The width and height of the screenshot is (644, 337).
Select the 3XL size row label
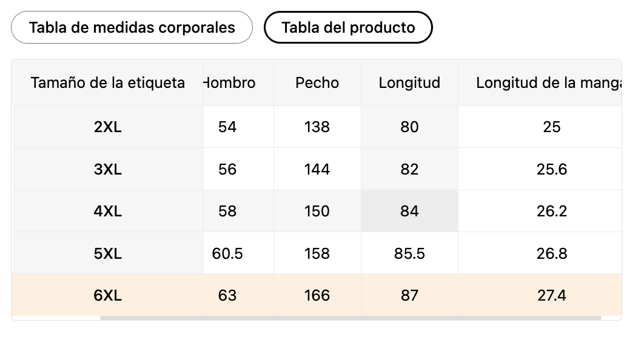(x=107, y=169)
